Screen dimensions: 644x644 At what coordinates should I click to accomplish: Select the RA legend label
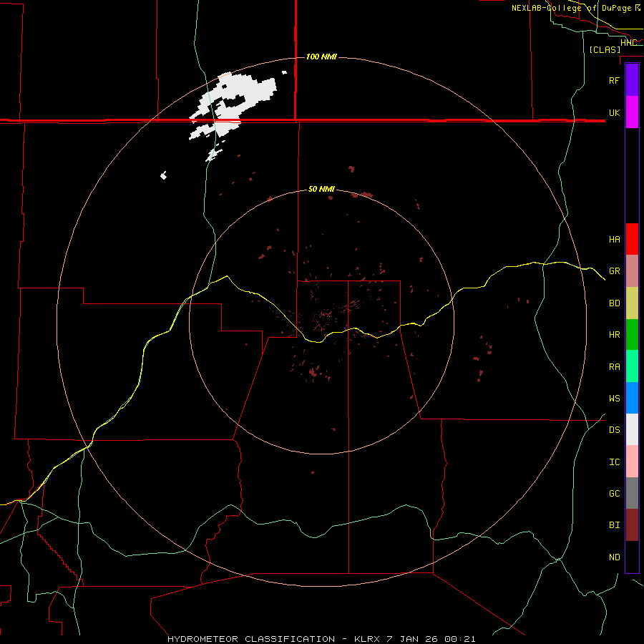pyautogui.click(x=614, y=367)
